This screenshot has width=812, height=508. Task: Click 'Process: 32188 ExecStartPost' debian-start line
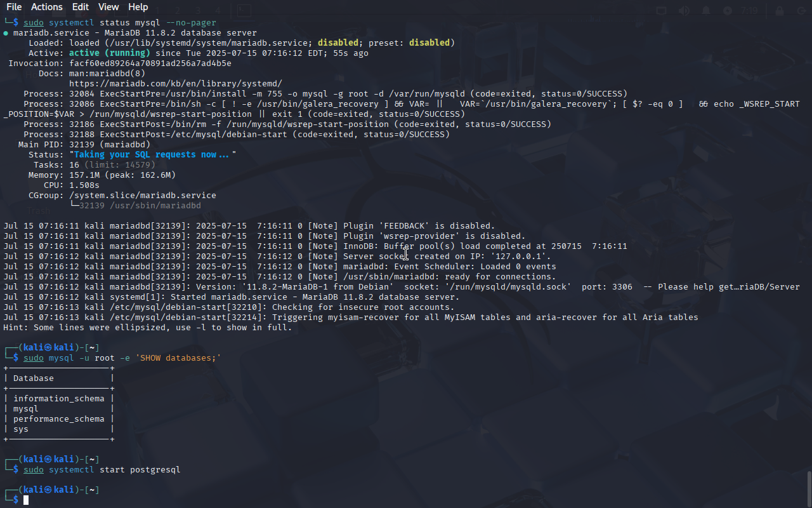(x=237, y=135)
